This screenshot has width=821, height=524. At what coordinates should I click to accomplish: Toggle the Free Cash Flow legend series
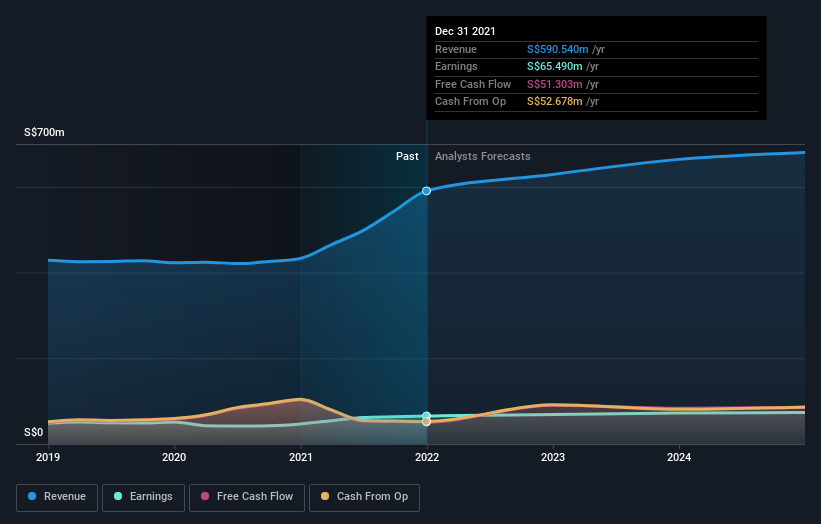tap(247, 497)
